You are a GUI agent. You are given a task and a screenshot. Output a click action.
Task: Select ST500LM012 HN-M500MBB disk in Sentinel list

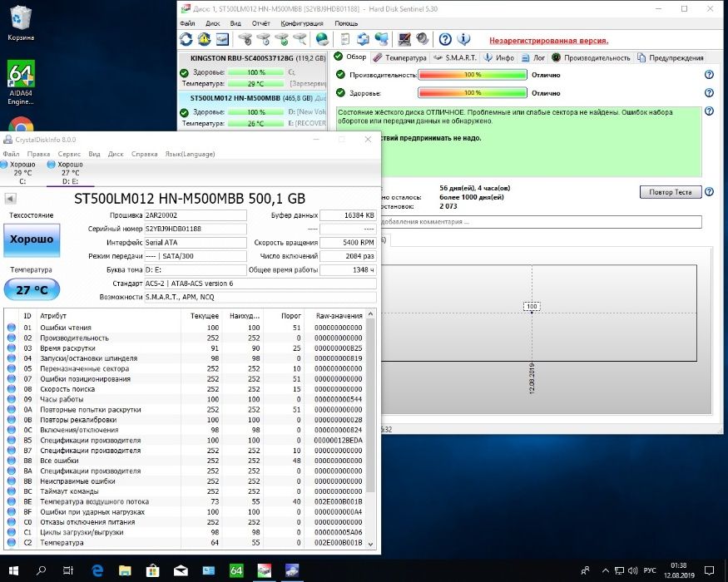pyautogui.click(x=253, y=111)
